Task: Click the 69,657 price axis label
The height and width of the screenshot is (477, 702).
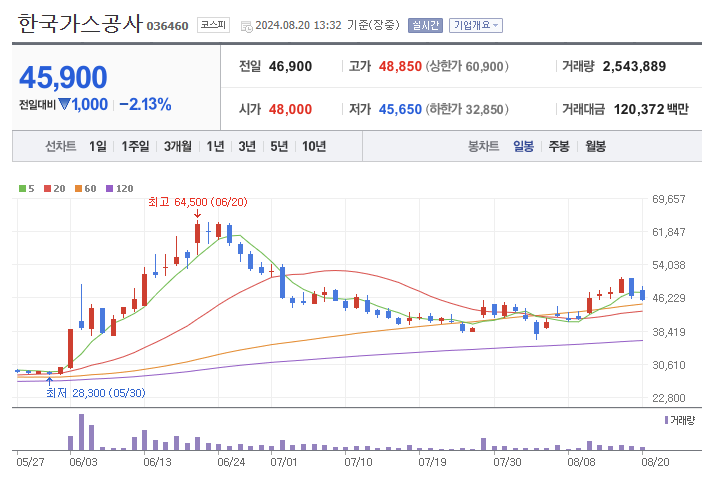Action: pyautogui.click(x=669, y=199)
